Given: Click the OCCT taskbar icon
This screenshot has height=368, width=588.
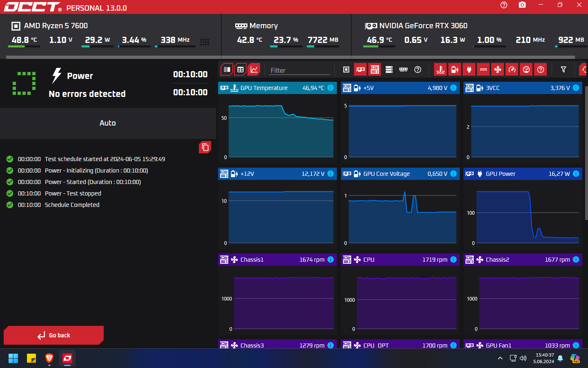Looking at the screenshot, I should [x=67, y=359].
